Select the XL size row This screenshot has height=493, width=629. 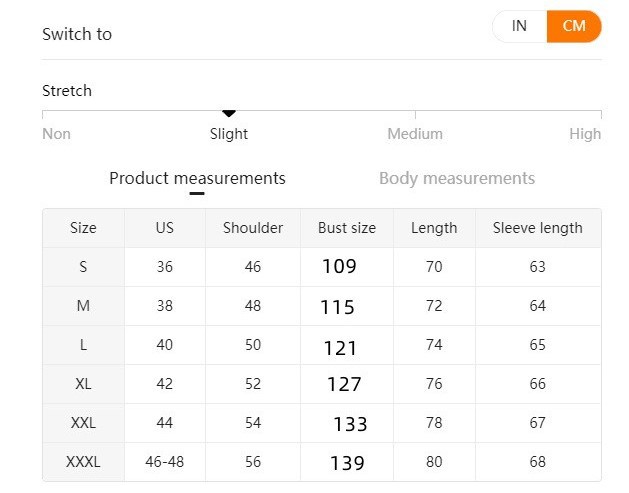point(83,384)
